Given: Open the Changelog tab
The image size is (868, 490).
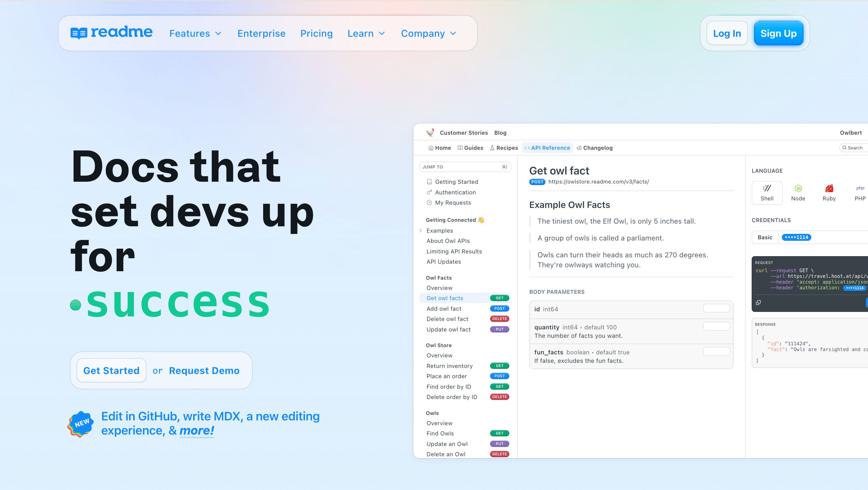Looking at the screenshot, I should coord(595,148).
